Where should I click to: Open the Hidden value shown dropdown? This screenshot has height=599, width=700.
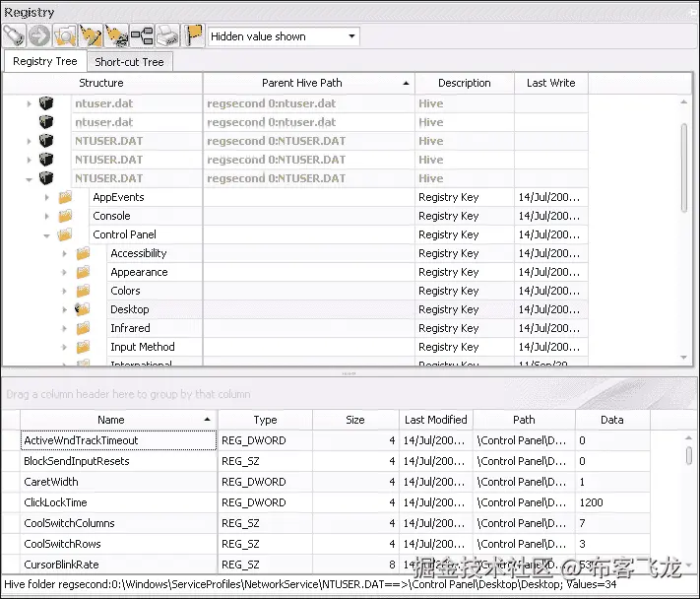coord(351,36)
